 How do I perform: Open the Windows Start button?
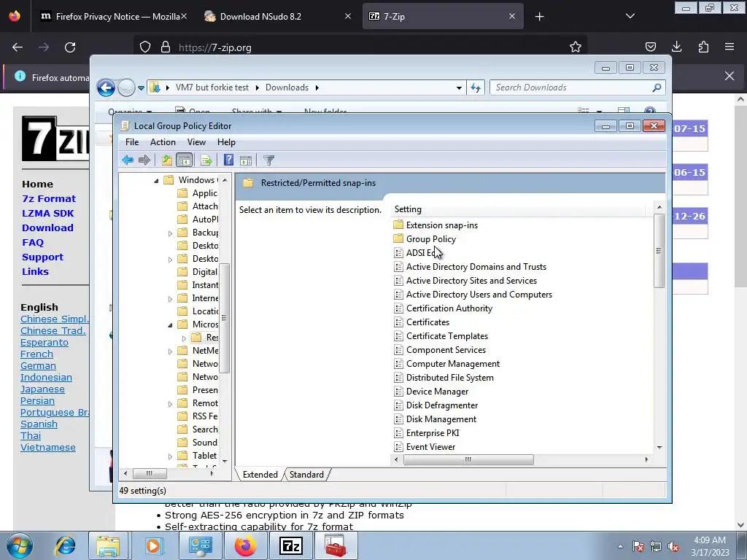[x=20, y=545]
